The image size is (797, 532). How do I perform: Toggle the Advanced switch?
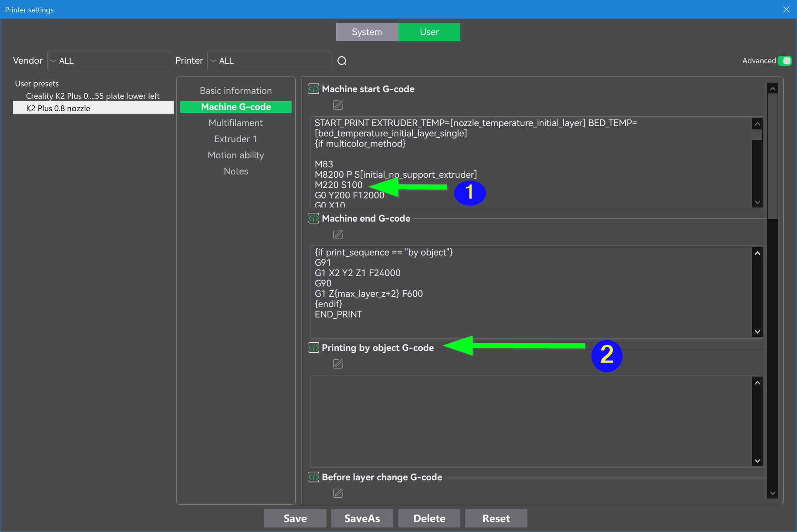784,61
